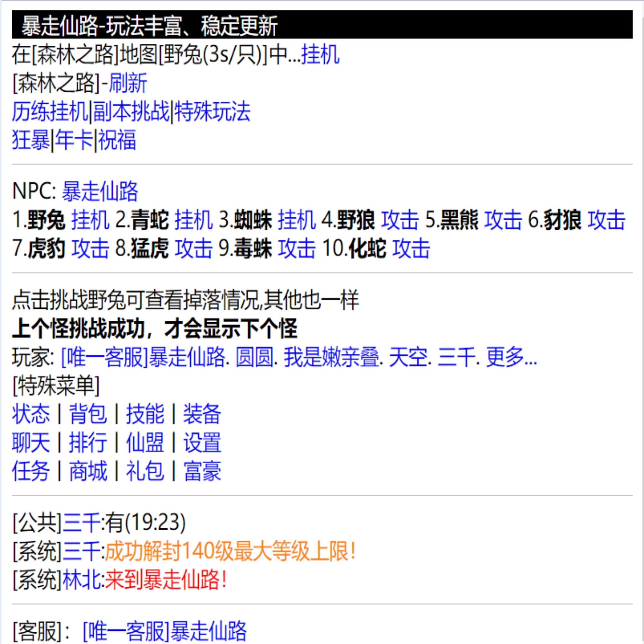Open 特殊玩法 section
Screen dimensions: 644x644
[x=212, y=111]
